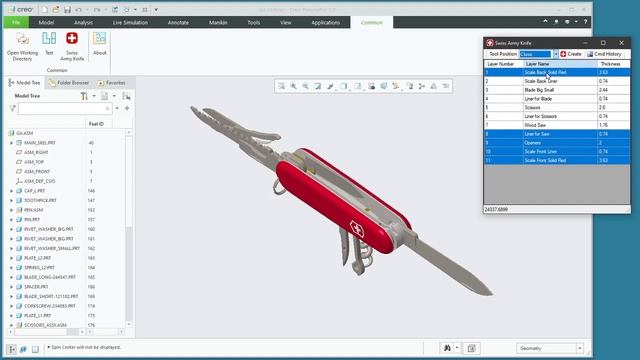
Task: Click Open Working Directory ribbon icon
Action: click(x=22, y=47)
